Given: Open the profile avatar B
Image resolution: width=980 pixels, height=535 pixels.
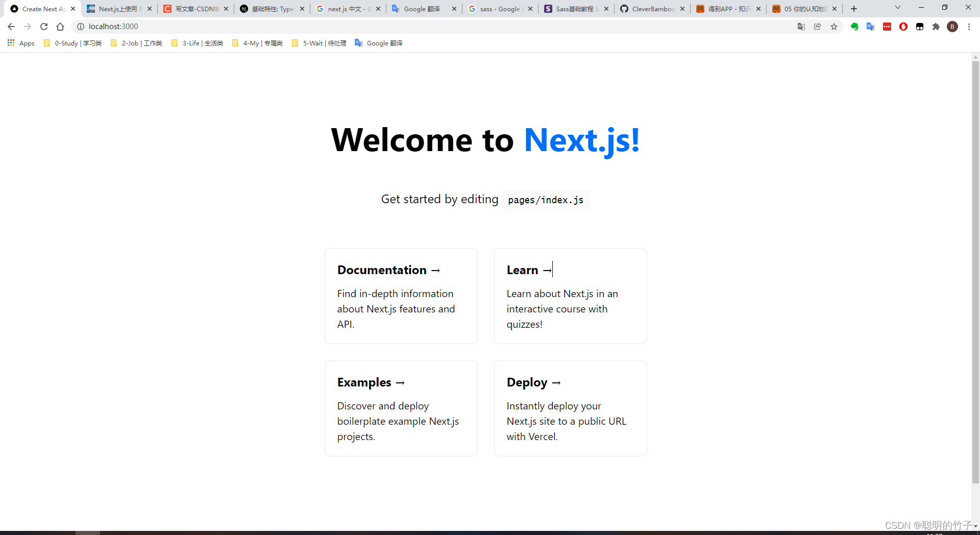Looking at the screenshot, I should (x=952, y=27).
